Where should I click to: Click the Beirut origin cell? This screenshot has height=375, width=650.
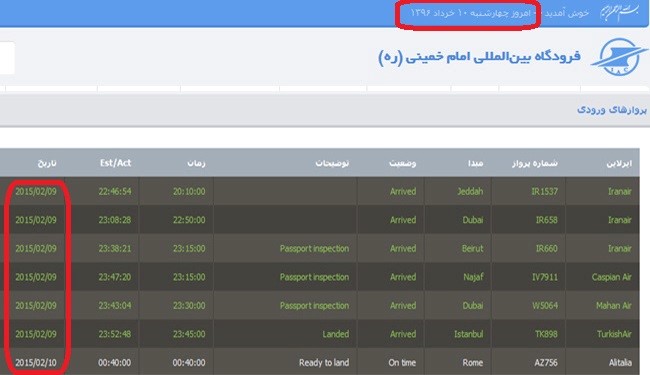click(473, 249)
